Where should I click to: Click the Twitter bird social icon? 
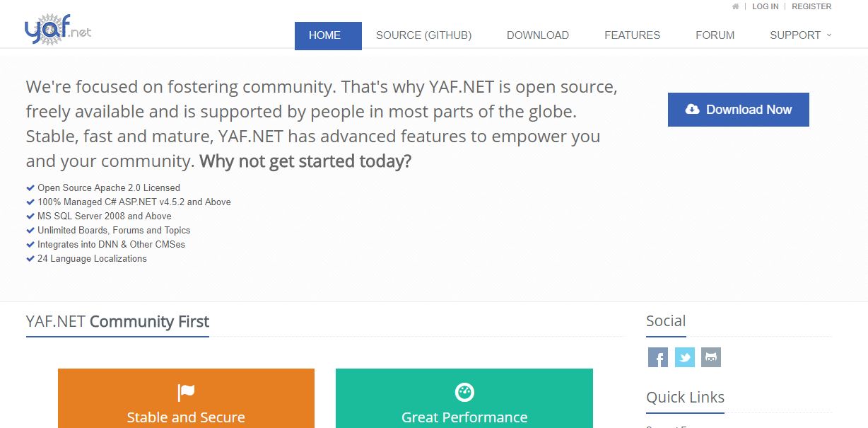[x=684, y=357]
